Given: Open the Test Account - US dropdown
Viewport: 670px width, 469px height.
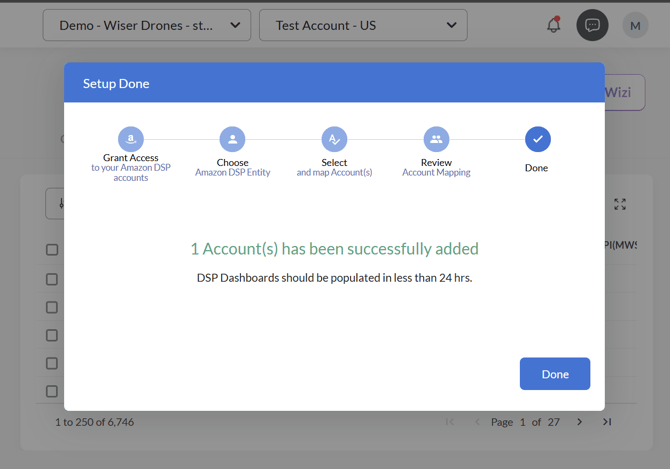Looking at the screenshot, I should [x=363, y=25].
